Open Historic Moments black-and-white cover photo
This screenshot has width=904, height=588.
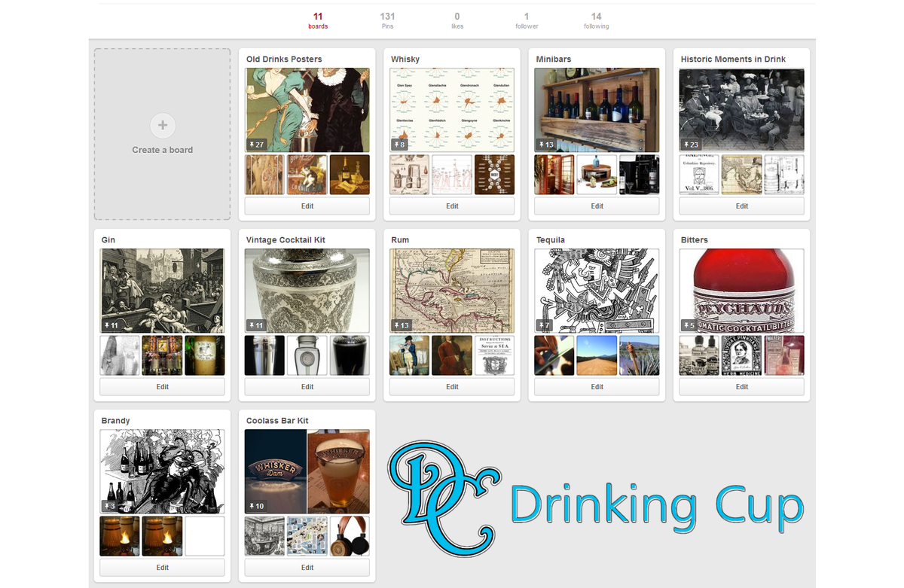741,110
